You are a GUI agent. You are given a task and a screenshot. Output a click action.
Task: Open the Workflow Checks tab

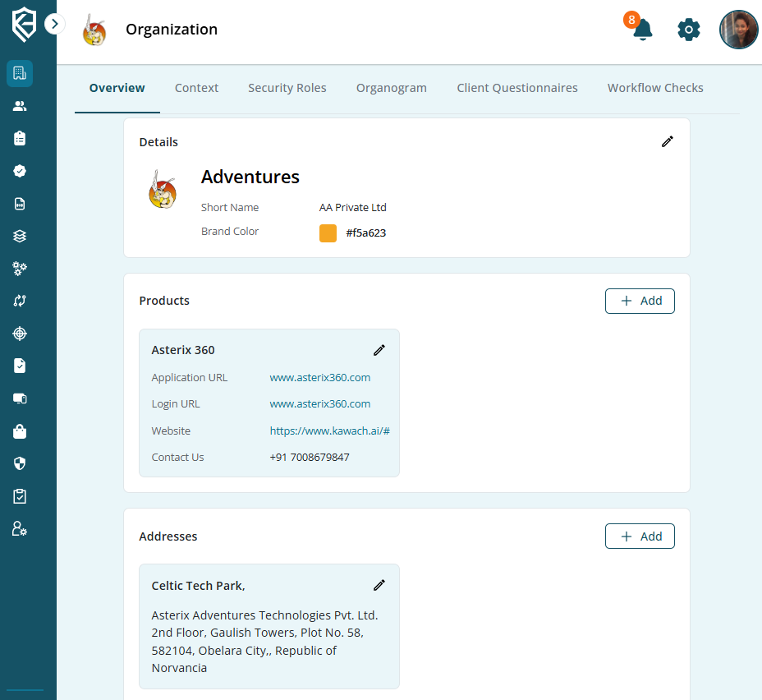655,88
